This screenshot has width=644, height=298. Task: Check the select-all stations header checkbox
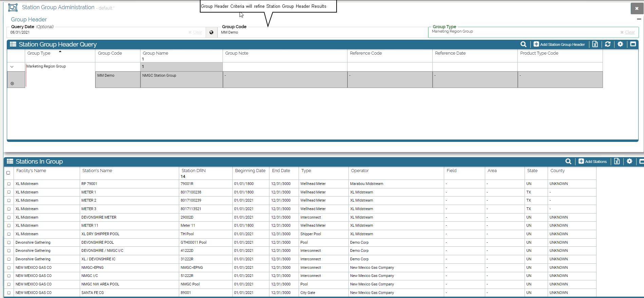click(x=8, y=173)
